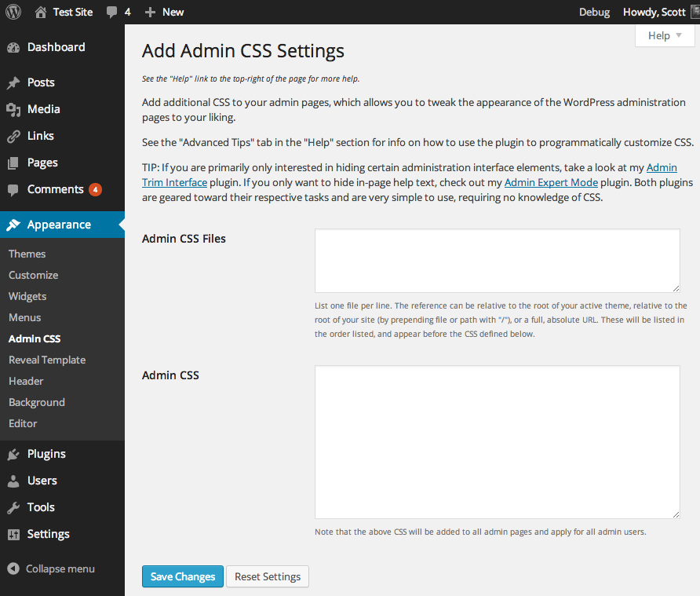Open Background submenu item
The image size is (700, 596).
coord(37,403)
